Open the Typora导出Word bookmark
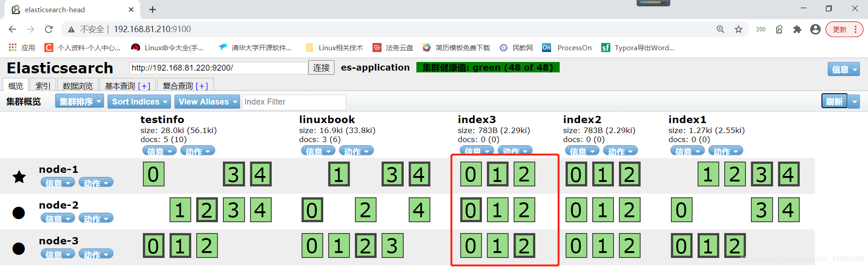This screenshot has width=868, height=267. (638, 48)
